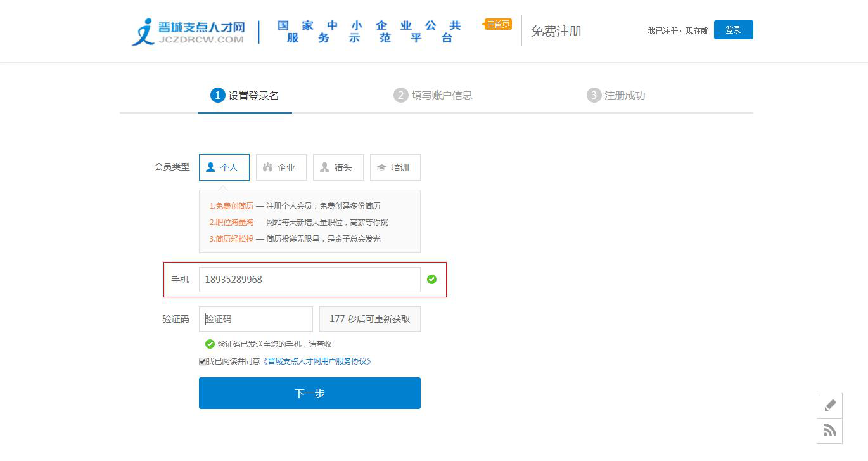Select the 设置登录名 step tab
This screenshot has width=868, height=461.
pos(245,95)
